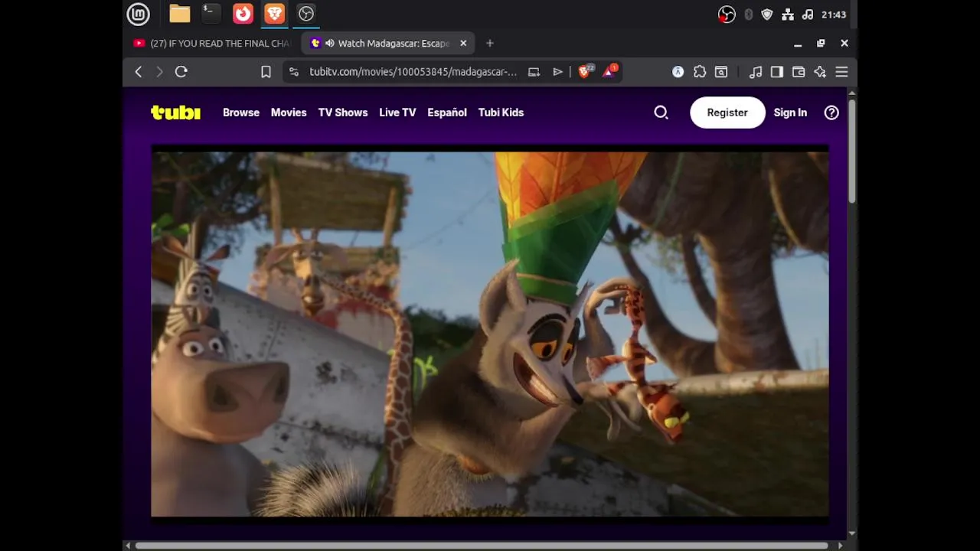Click the Brave browser panel icon
Image resolution: width=980 pixels, height=551 pixels.
click(274, 14)
